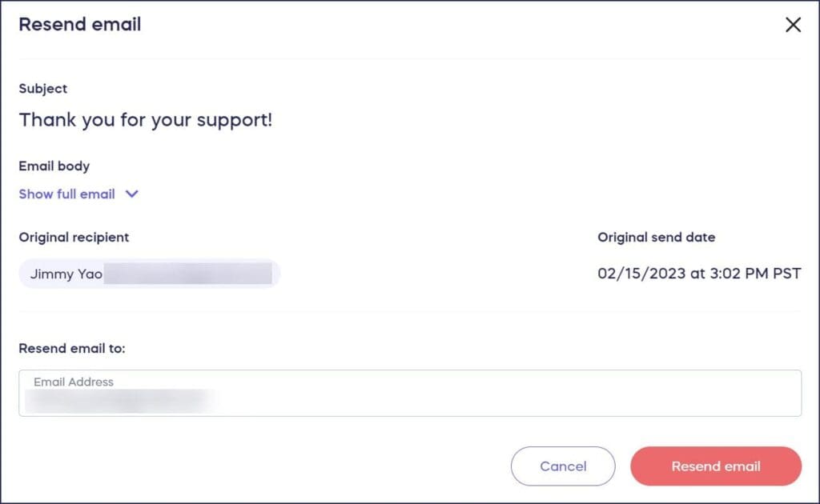820x504 pixels.
Task: Collapse the Show full email section
Action: 66,194
